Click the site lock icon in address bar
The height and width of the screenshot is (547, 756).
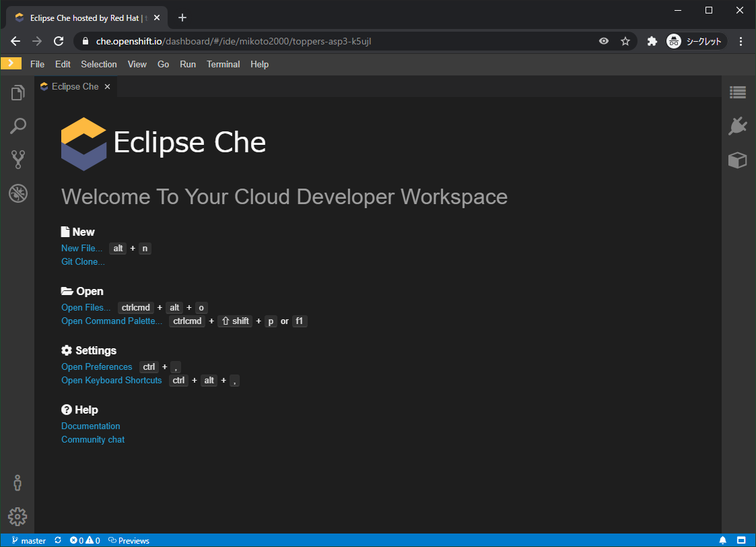[85, 42]
